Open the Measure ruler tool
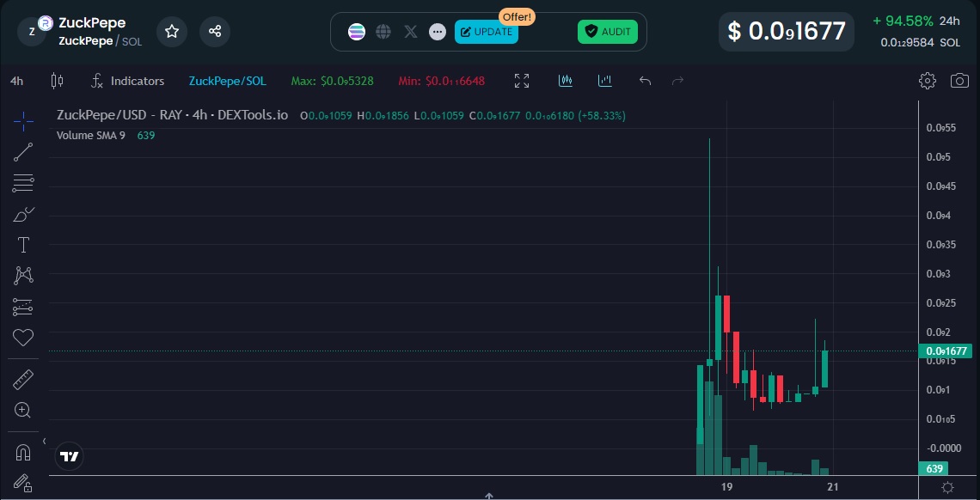Viewport: 980px width, 500px height. point(22,379)
